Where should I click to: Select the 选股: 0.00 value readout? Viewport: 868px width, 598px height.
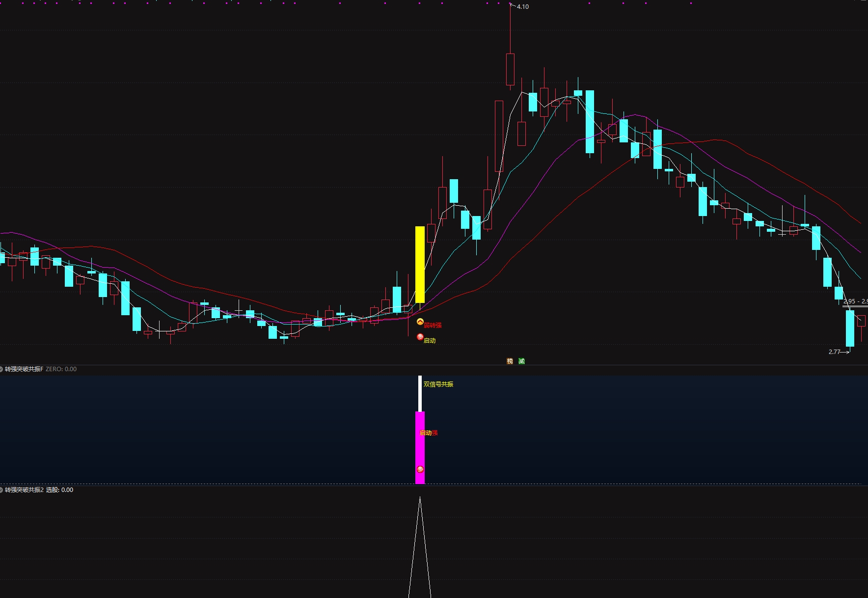tap(59, 490)
